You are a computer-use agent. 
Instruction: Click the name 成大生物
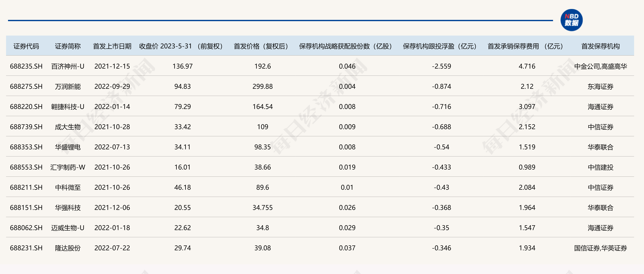[x=68, y=127]
